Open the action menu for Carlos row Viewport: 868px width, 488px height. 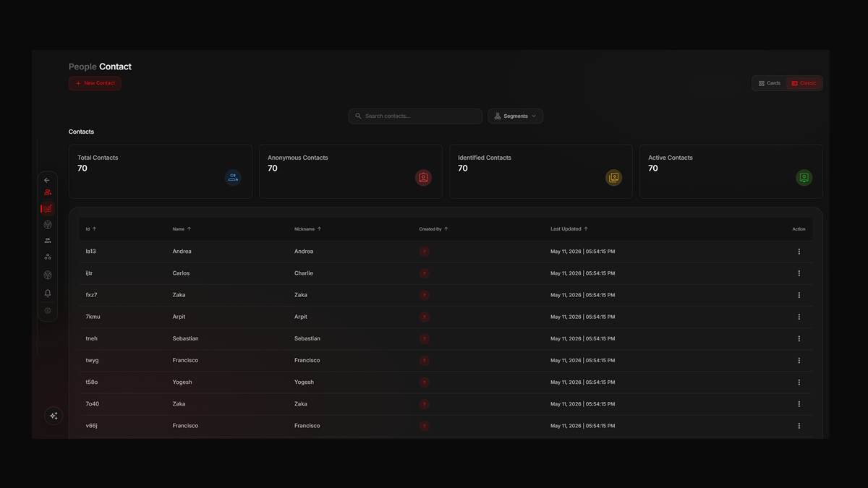[799, 273]
